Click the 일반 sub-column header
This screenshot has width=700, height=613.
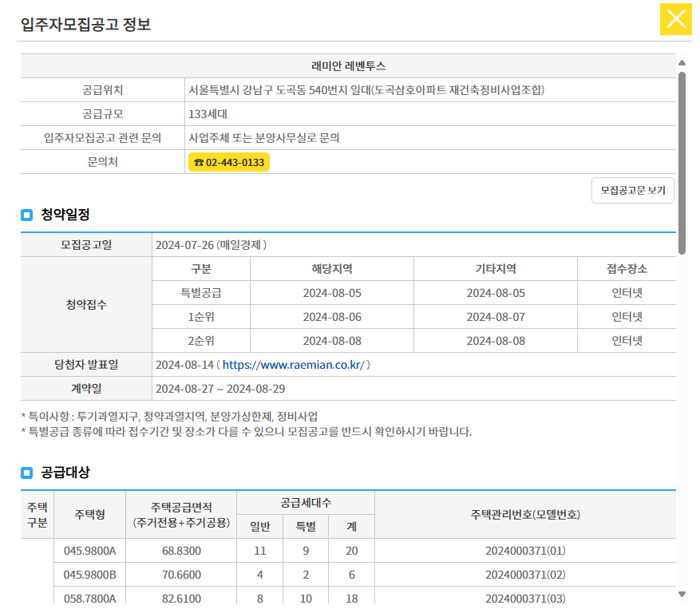point(260,527)
